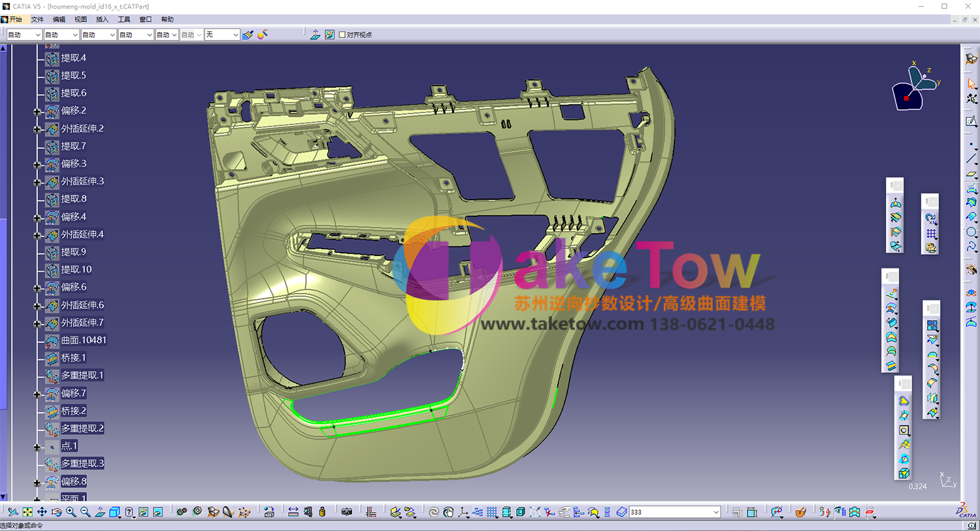
Task: Toggle the 对齐视点 checkbox
Action: click(x=342, y=35)
